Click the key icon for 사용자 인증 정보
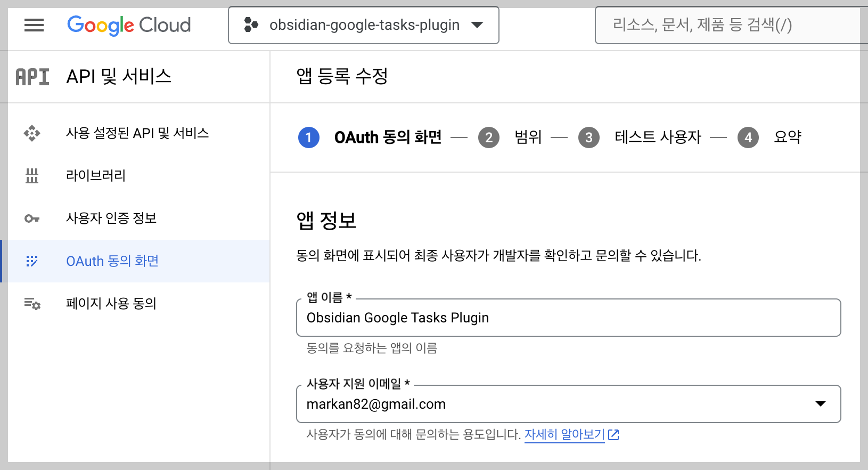 [x=32, y=218]
